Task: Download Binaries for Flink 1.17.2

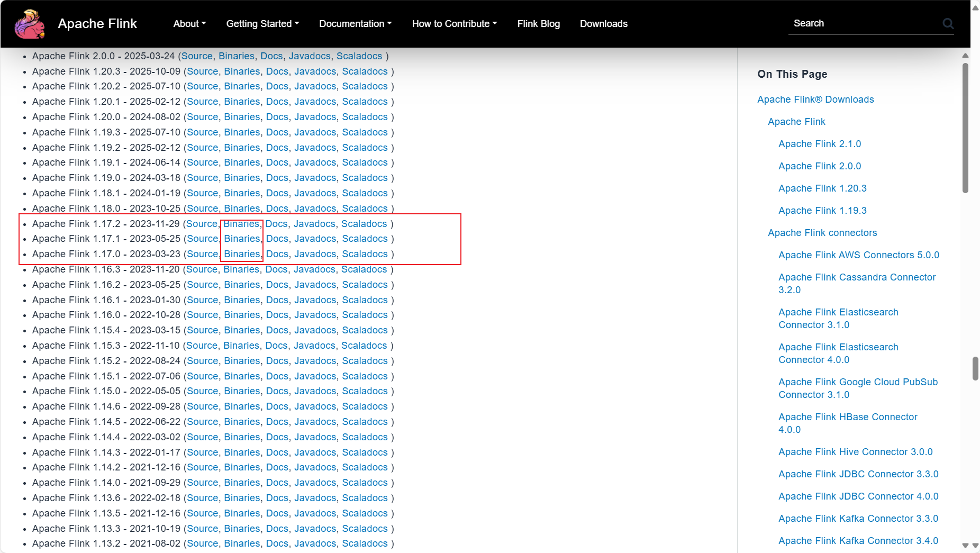Action: coord(241,224)
